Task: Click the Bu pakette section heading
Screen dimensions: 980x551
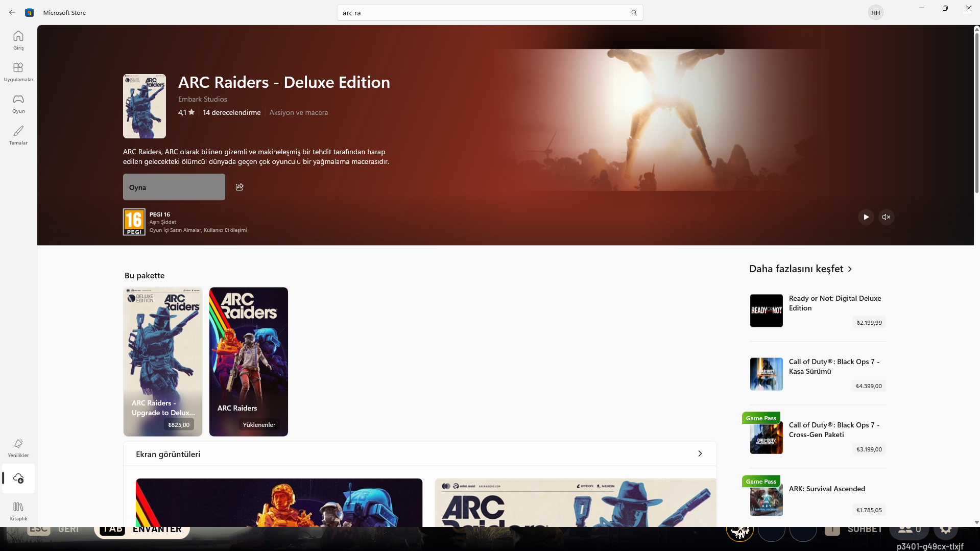Action: [x=145, y=275]
